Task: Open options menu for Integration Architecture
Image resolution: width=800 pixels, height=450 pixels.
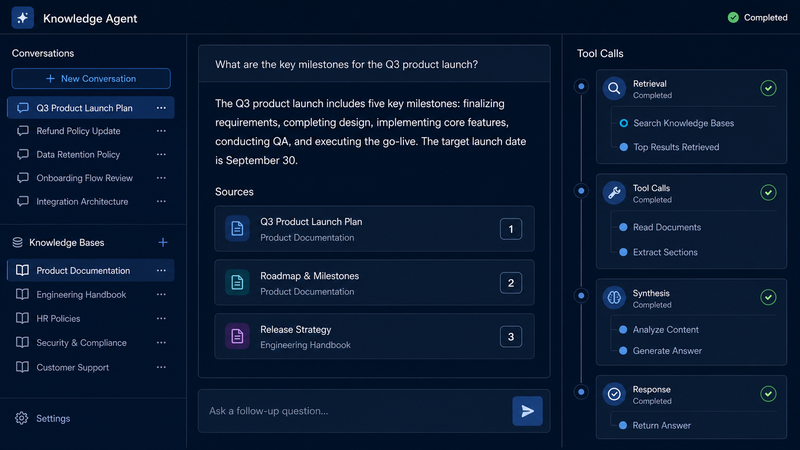Action: tap(161, 202)
